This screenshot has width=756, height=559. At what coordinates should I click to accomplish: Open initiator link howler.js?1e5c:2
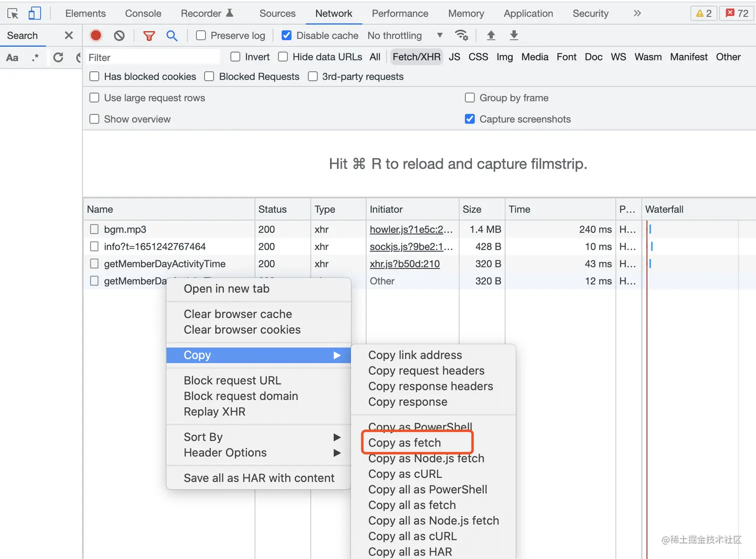(411, 229)
